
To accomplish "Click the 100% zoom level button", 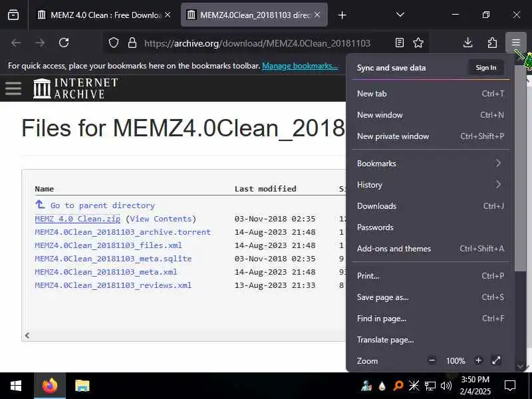I will click(456, 360).
